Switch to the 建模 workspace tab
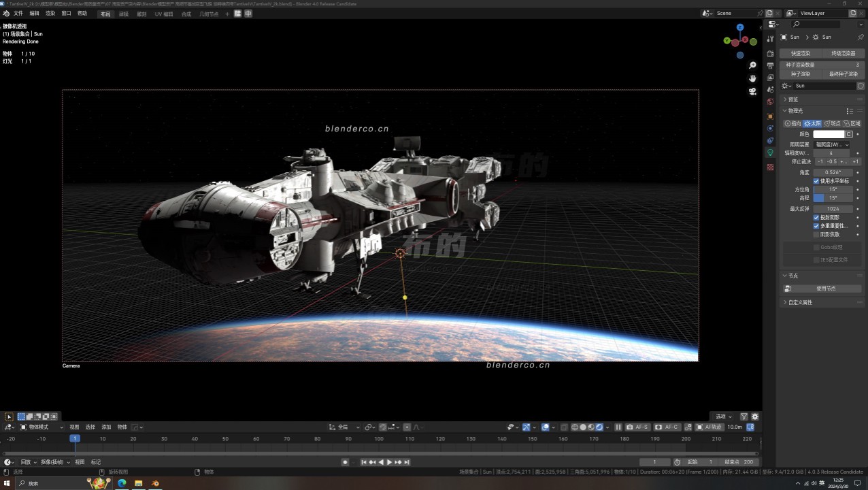 click(x=124, y=14)
